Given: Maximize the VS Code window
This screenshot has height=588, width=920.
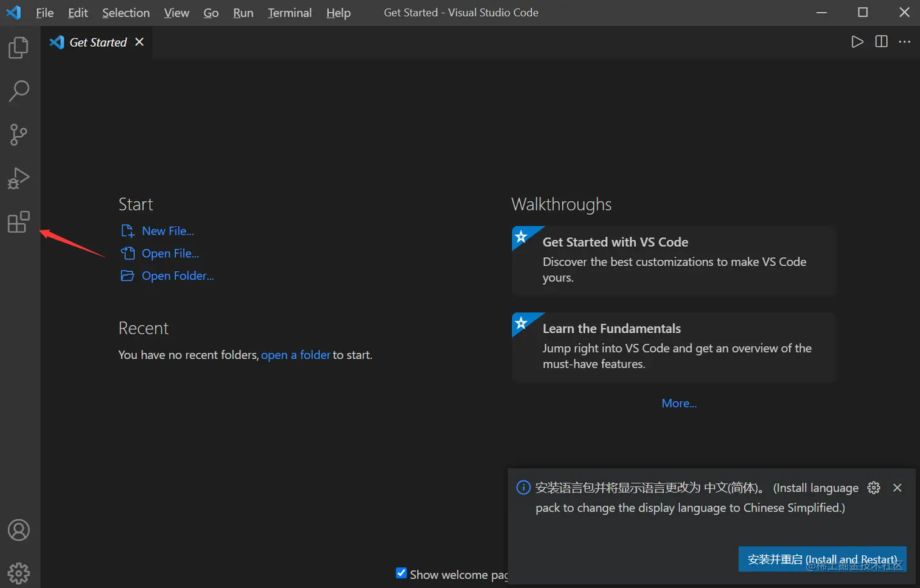Looking at the screenshot, I should (863, 12).
